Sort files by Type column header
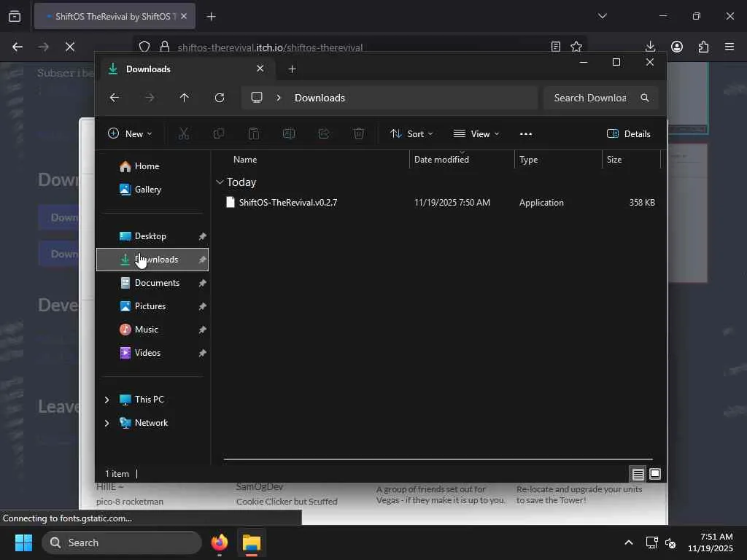 point(528,160)
